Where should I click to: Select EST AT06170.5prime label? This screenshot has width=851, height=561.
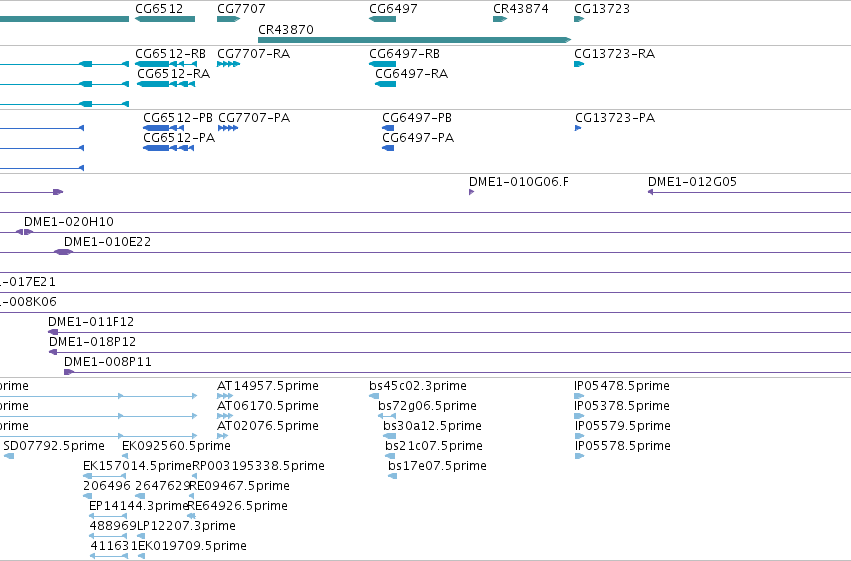tap(268, 406)
